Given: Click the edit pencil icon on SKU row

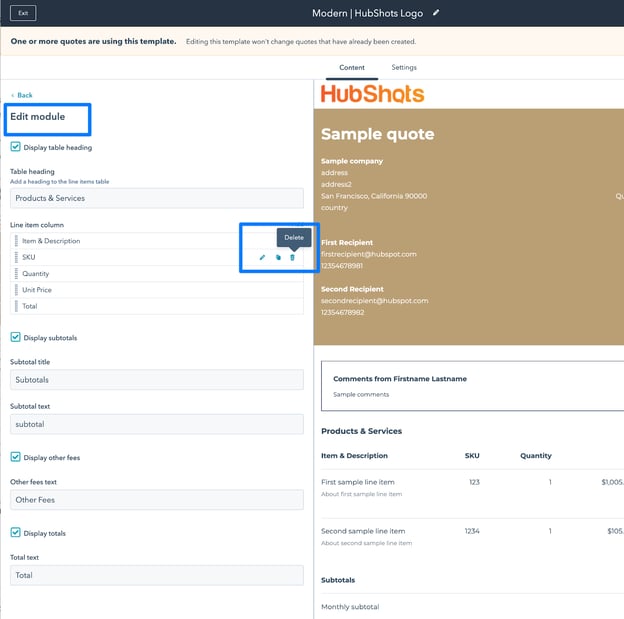Looking at the screenshot, I should point(263,258).
